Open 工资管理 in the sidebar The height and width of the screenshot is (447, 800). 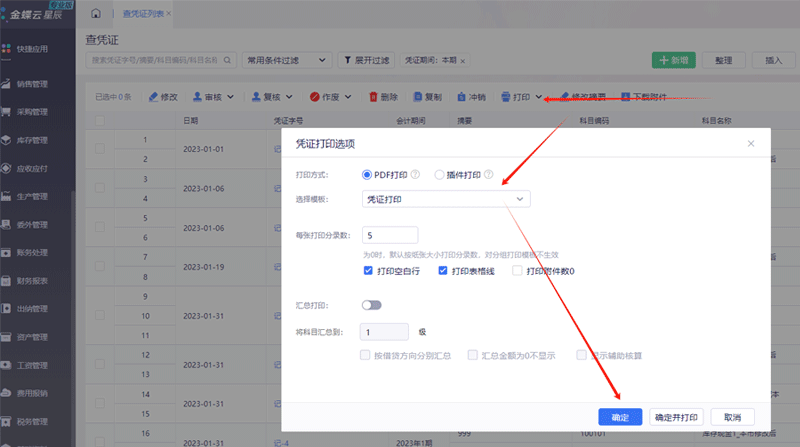tap(32, 365)
